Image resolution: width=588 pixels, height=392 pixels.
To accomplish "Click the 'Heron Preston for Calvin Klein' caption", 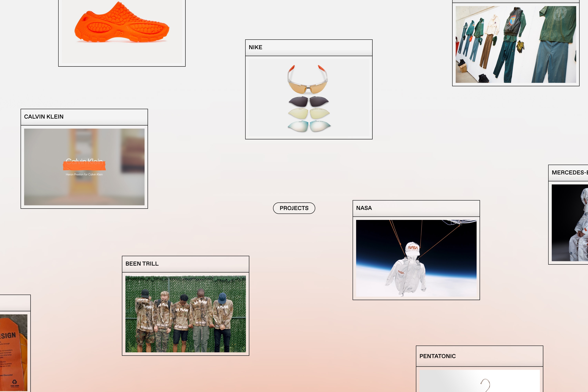I will [84, 174].
